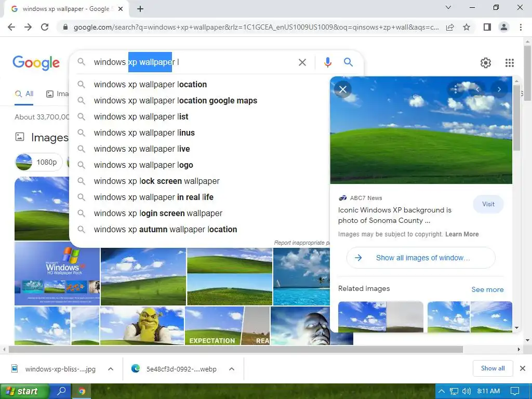Screen dimensions: 532x399
Task: Go to next image in preview panel
Action: coord(499,89)
